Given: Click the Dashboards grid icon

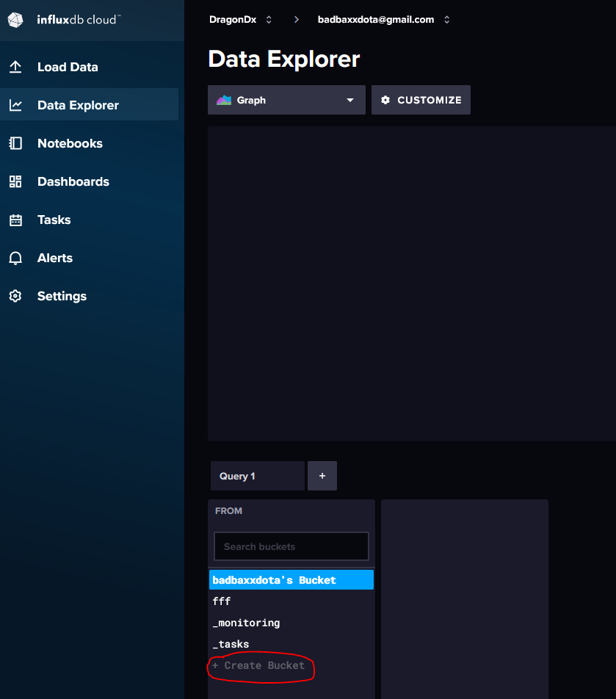Looking at the screenshot, I should click(15, 181).
